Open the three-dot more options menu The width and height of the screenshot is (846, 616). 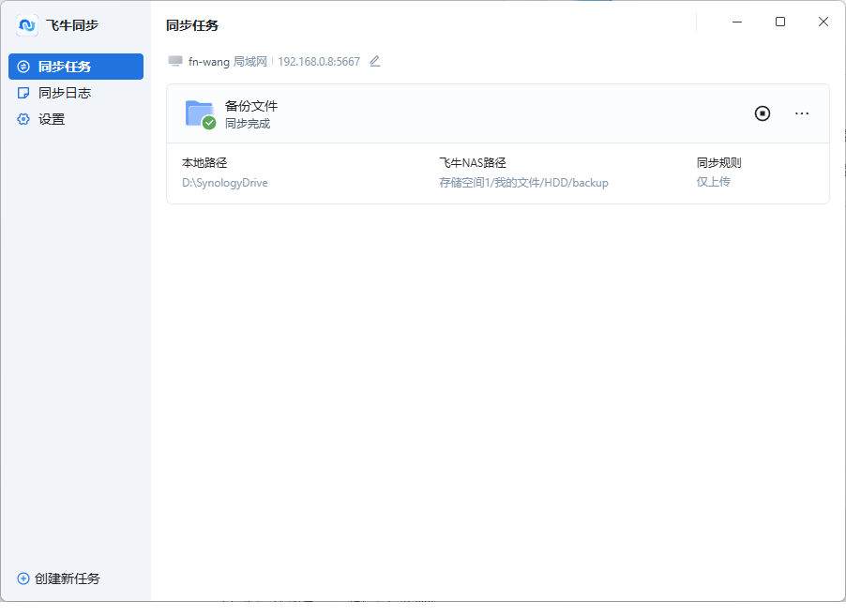(x=802, y=113)
